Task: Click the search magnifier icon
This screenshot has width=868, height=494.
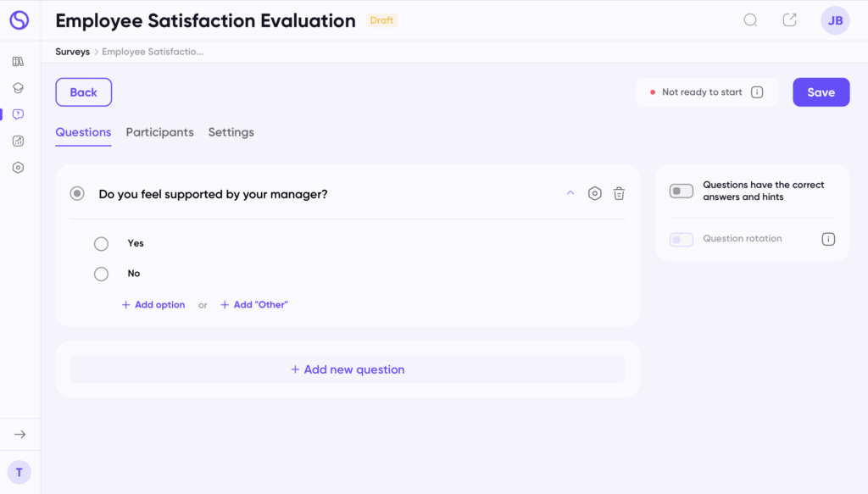Action: [750, 20]
